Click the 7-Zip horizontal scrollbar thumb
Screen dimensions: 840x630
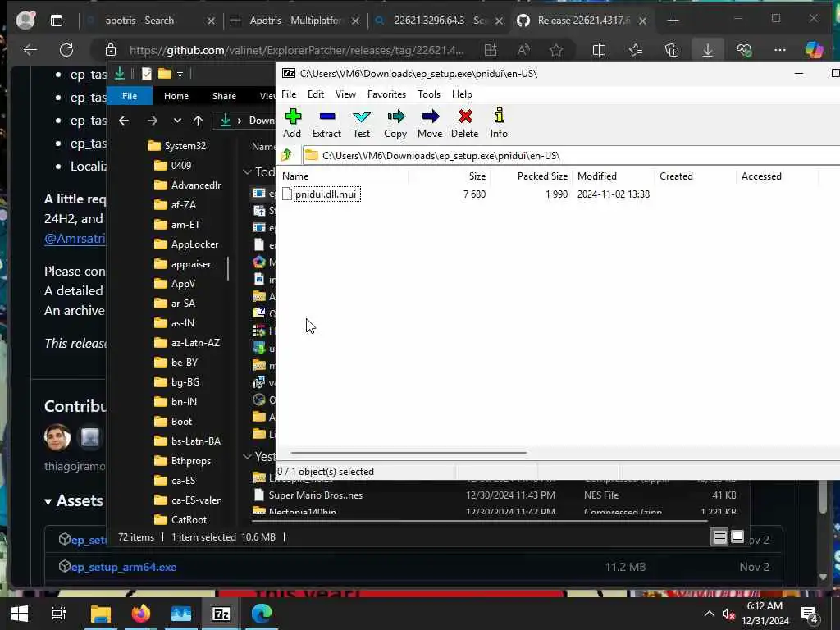[x=409, y=453]
